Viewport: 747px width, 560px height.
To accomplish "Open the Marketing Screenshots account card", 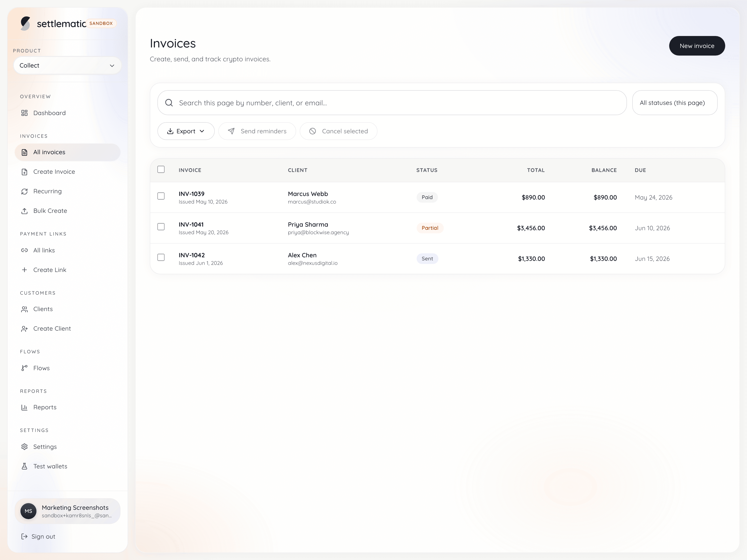I will tap(67, 511).
